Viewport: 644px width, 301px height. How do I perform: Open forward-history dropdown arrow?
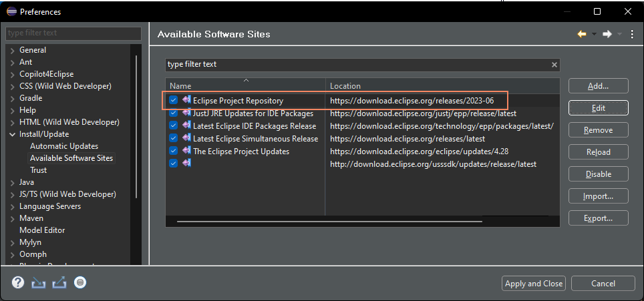click(619, 35)
